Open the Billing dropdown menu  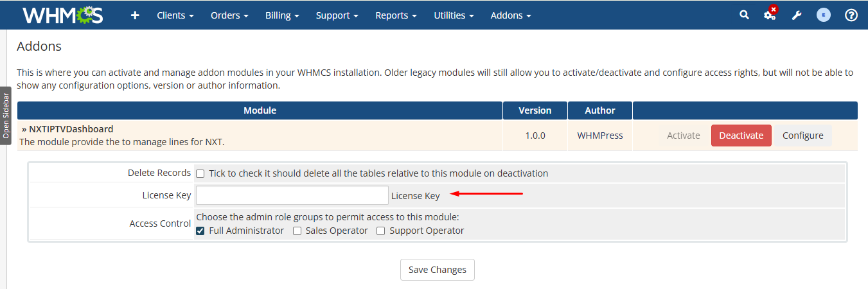[282, 15]
